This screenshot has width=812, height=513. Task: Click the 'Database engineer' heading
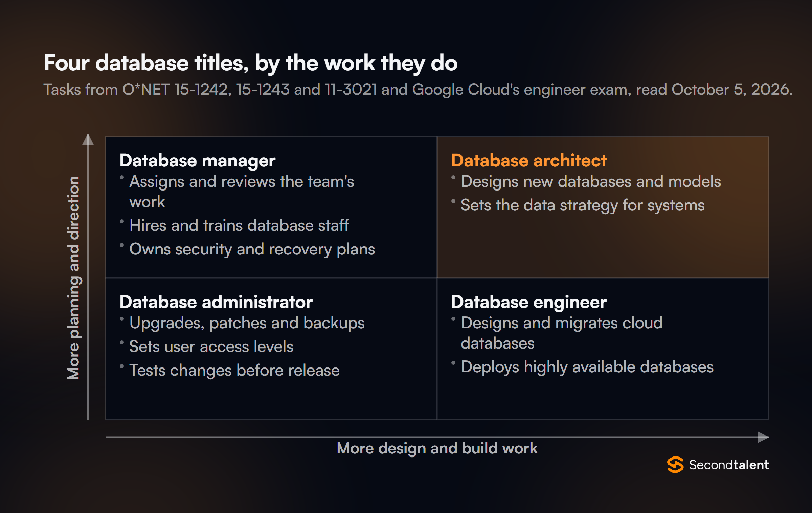click(x=529, y=302)
